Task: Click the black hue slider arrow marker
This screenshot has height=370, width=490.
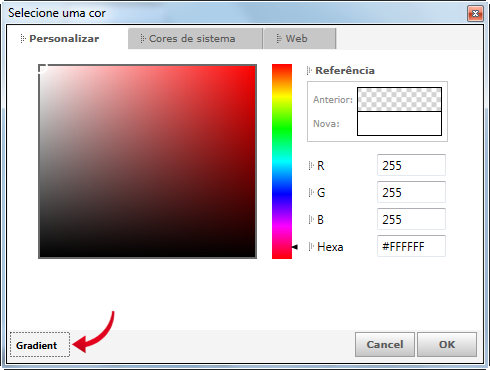Action: coord(295,247)
